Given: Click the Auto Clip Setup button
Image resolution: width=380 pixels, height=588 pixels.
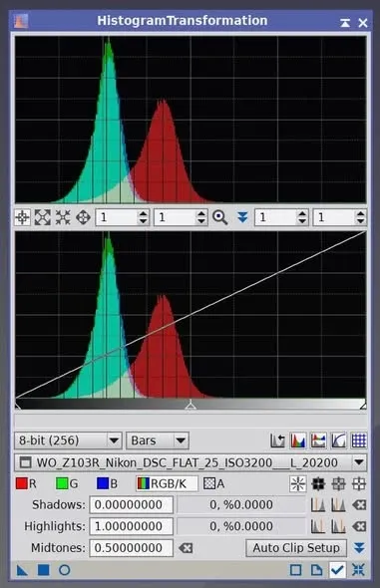Looking at the screenshot, I should tap(296, 548).
